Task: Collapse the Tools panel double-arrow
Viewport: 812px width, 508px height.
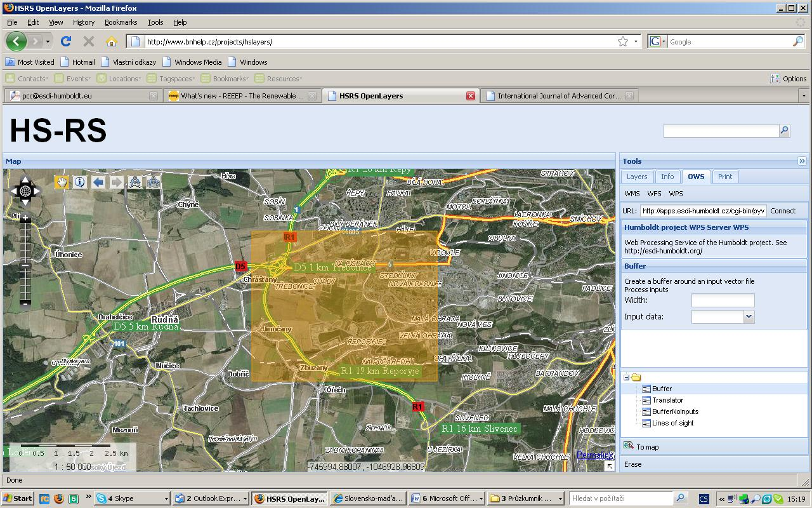Action: (802, 161)
